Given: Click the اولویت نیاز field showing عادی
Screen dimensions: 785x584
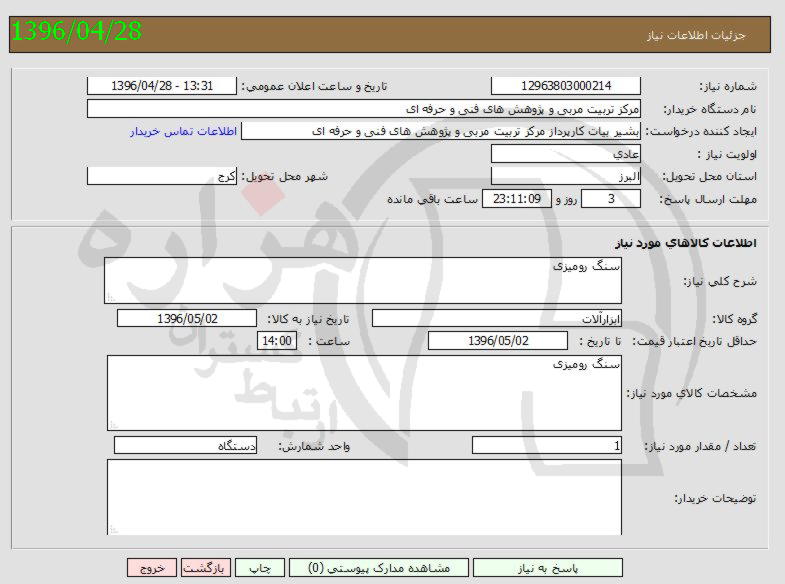Looking at the screenshot, I should pos(566,154).
